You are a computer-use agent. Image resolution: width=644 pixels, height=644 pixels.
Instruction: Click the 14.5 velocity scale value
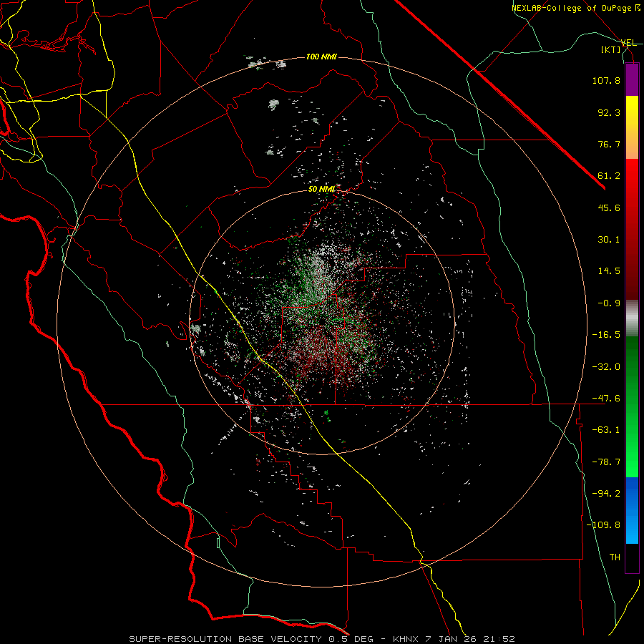coord(609,271)
